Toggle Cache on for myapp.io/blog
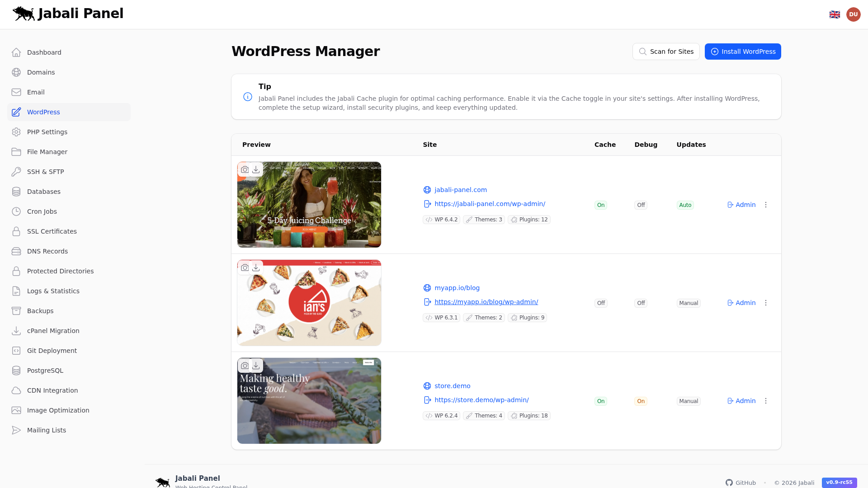This screenshot has height=488, width=868. 600,303
